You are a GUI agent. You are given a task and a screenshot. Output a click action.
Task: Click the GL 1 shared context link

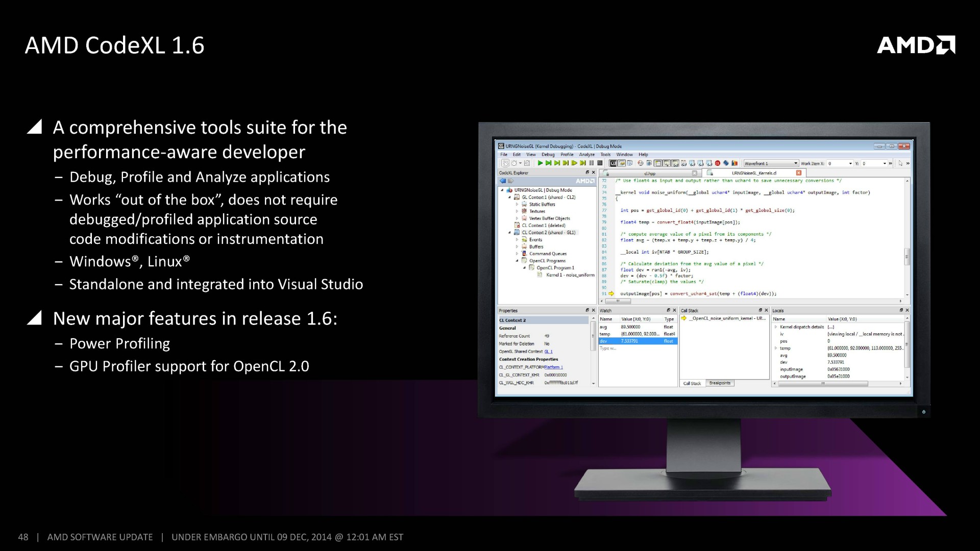click(x=548, y=352)
